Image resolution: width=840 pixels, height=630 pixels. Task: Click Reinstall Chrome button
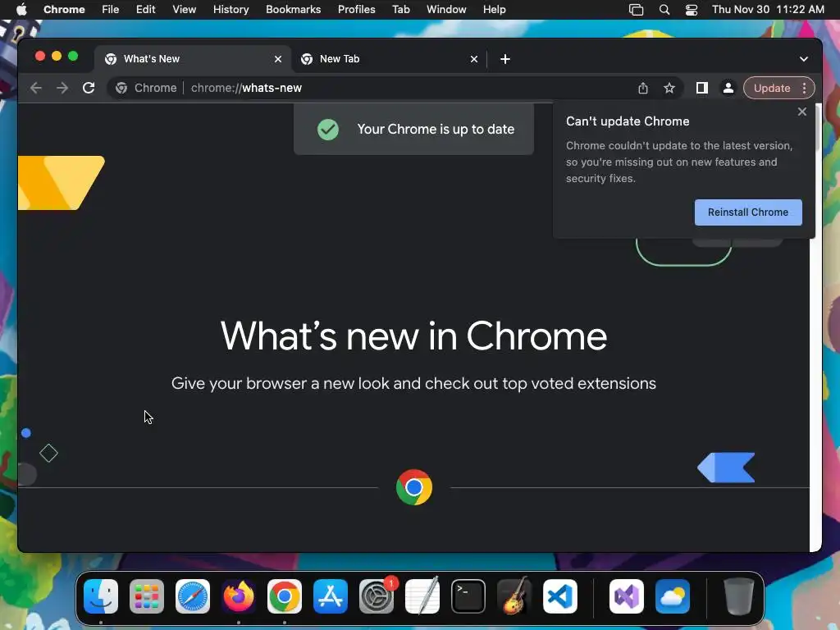point(748,212)
